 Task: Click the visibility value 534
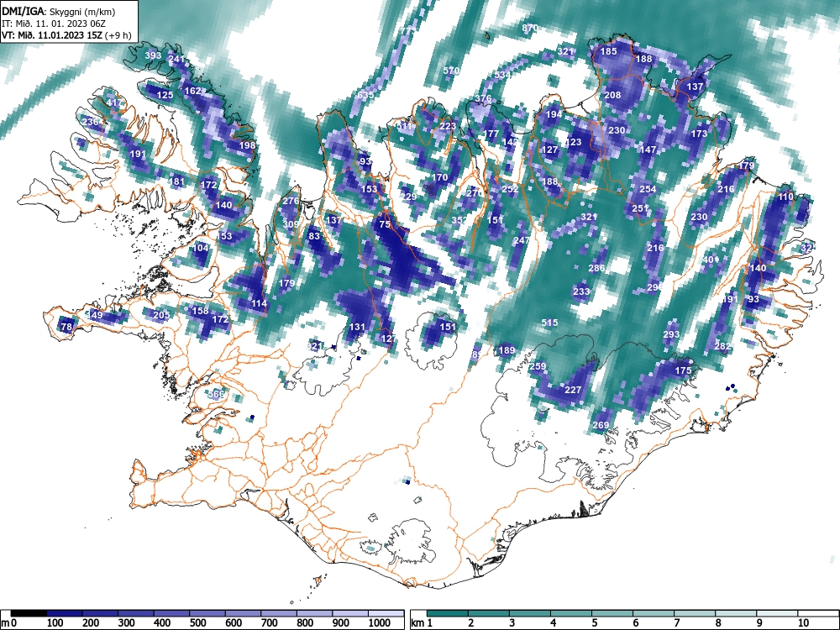[x=502, y=75]
